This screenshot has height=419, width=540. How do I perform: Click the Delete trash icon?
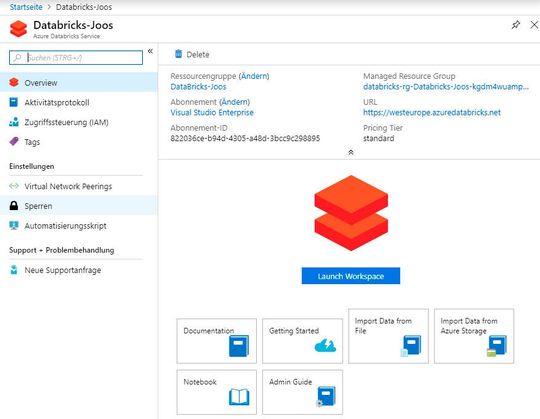pyautogui.click(x=178, y=54)
